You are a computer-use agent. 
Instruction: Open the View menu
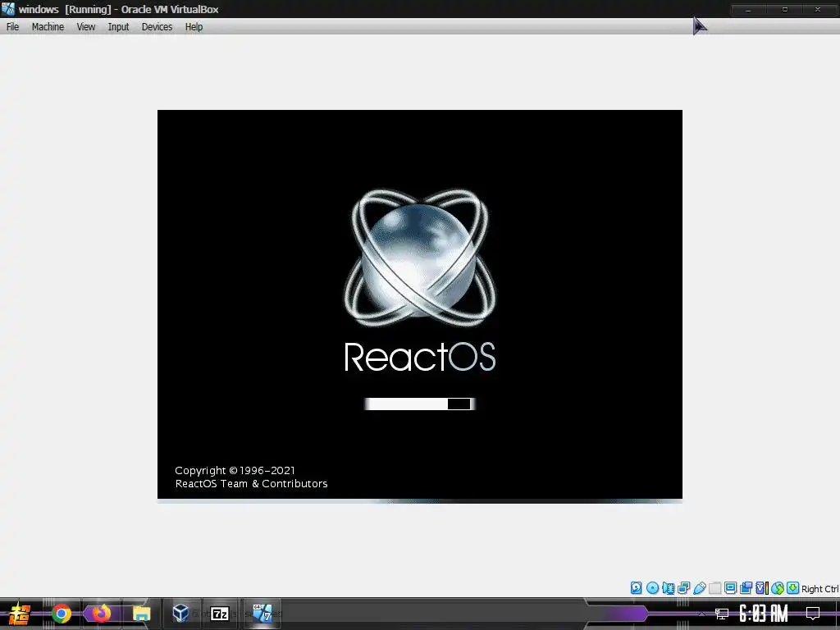point(85,27)
